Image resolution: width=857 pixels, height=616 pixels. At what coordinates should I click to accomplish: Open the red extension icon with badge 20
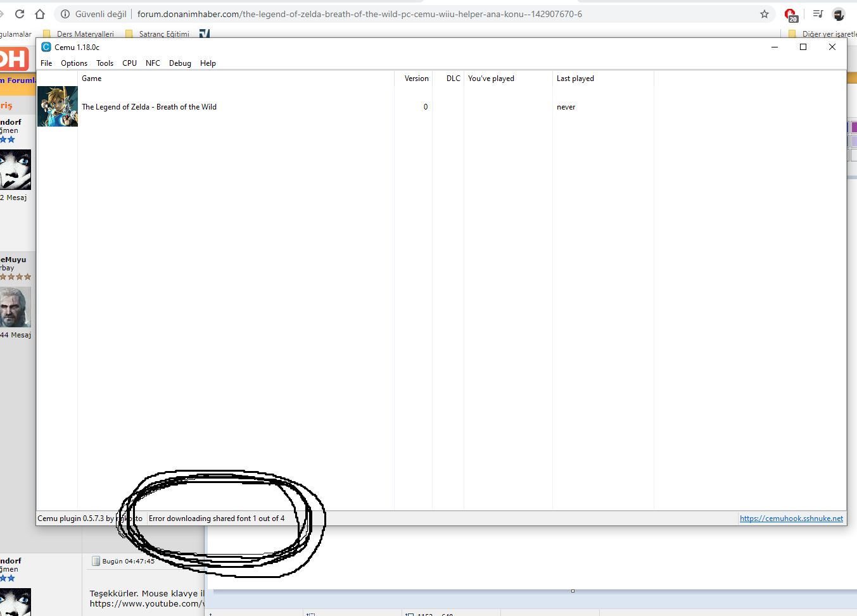coord(790,15)
